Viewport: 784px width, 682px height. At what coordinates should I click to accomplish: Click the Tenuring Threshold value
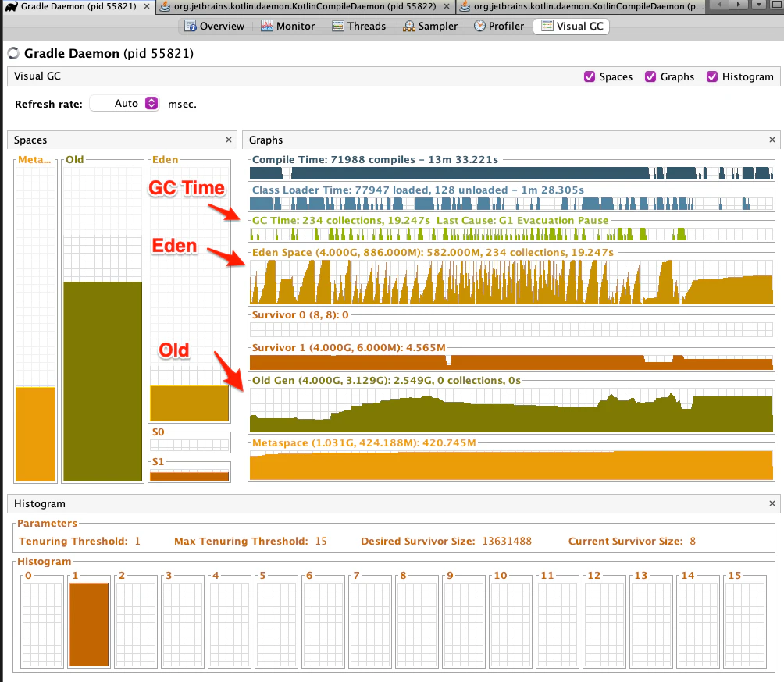[137, 541]
